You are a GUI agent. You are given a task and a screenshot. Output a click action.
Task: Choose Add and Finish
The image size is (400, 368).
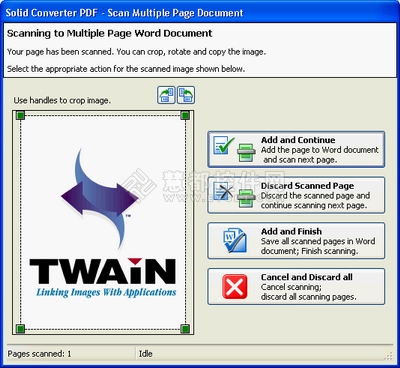pos(296,241)
